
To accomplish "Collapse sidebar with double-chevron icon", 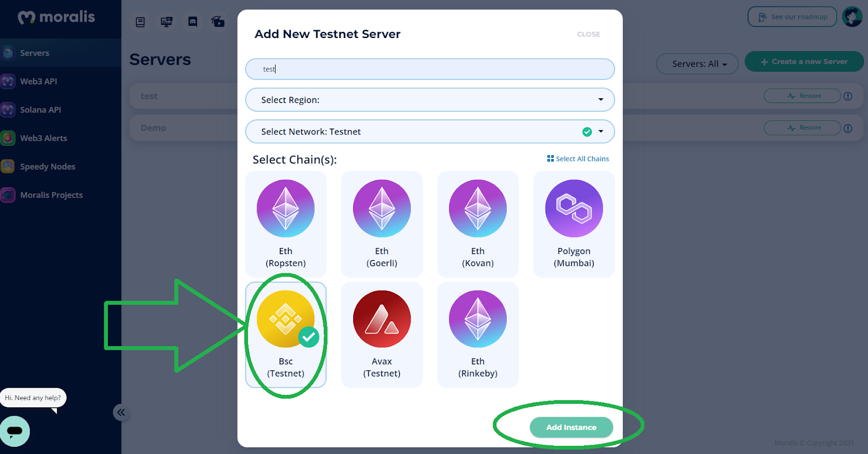I will click(x=121, y=412).
